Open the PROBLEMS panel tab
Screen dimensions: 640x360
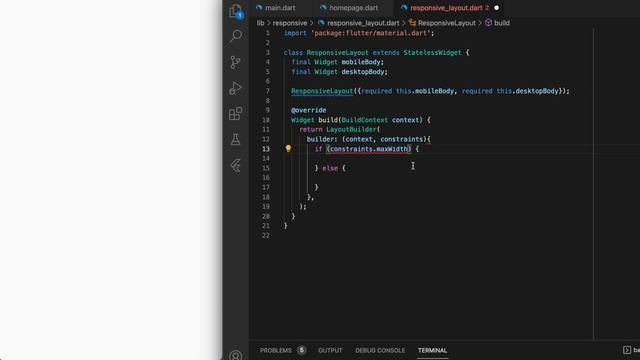coord(276,350)
